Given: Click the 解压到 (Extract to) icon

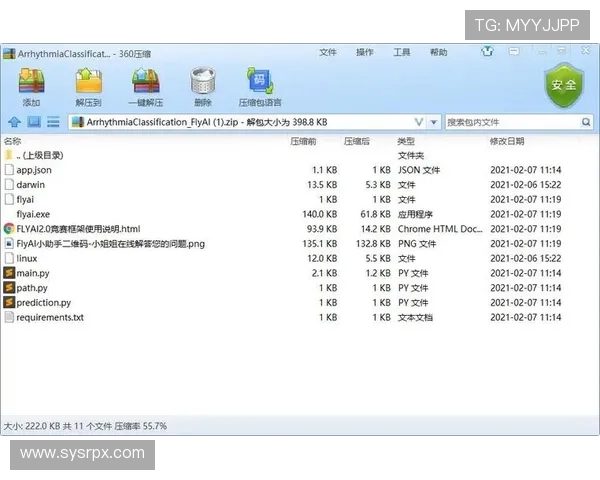Looking at the screenshot, I should (88, 84).
